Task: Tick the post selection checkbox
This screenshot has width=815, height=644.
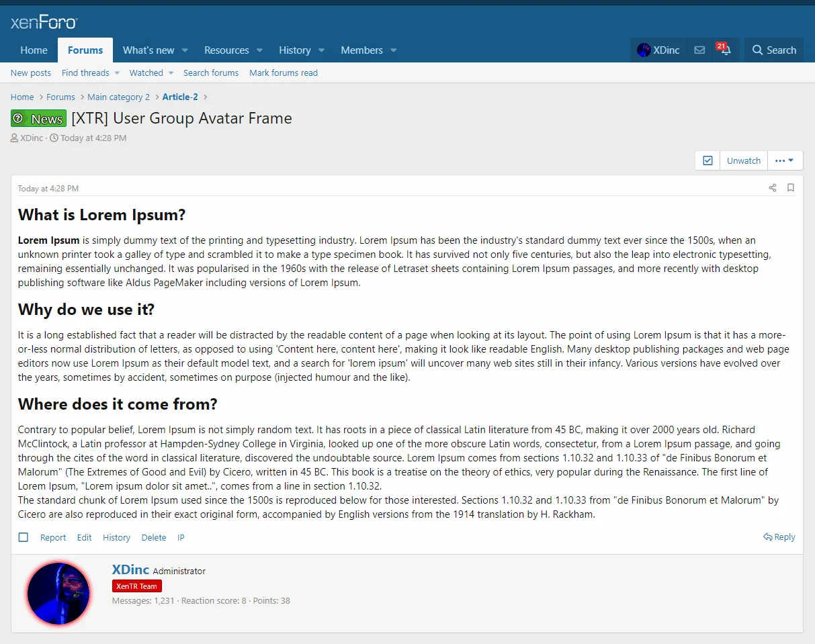Action: (24, 537)
